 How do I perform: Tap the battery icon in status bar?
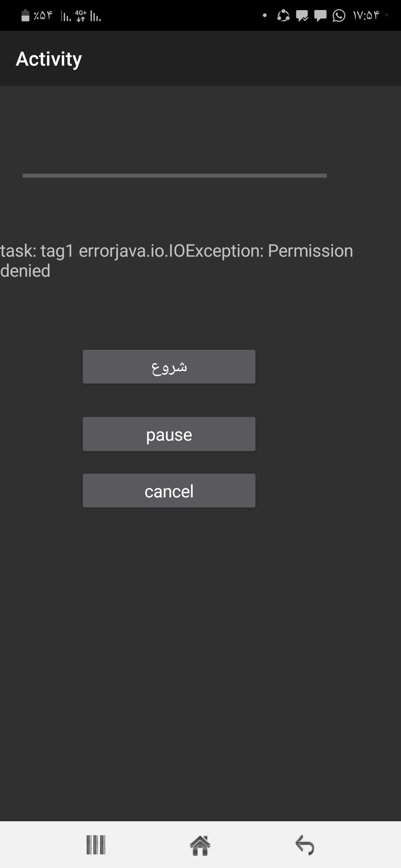pyautogui.click(x=25, y=16)
